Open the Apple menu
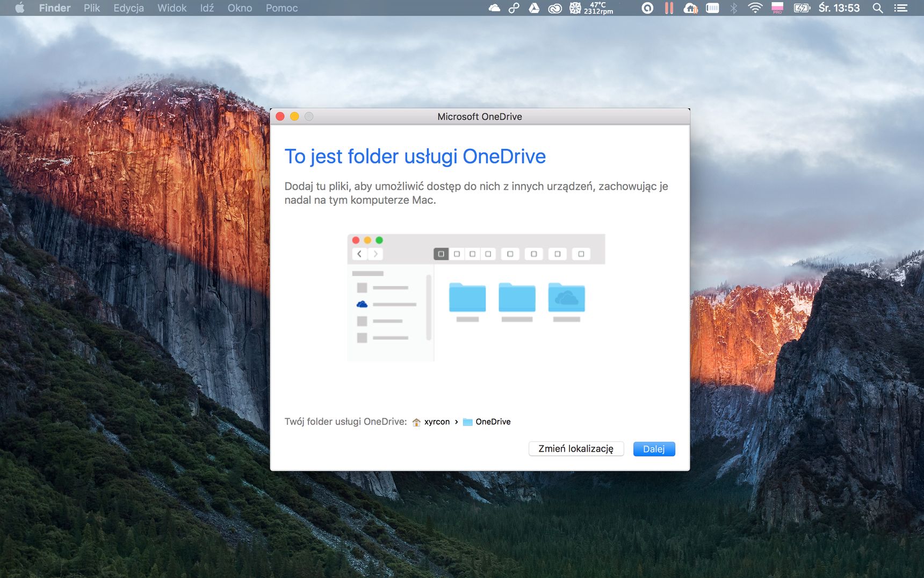This screenshot has width=924, height=578. coord(20,8)
